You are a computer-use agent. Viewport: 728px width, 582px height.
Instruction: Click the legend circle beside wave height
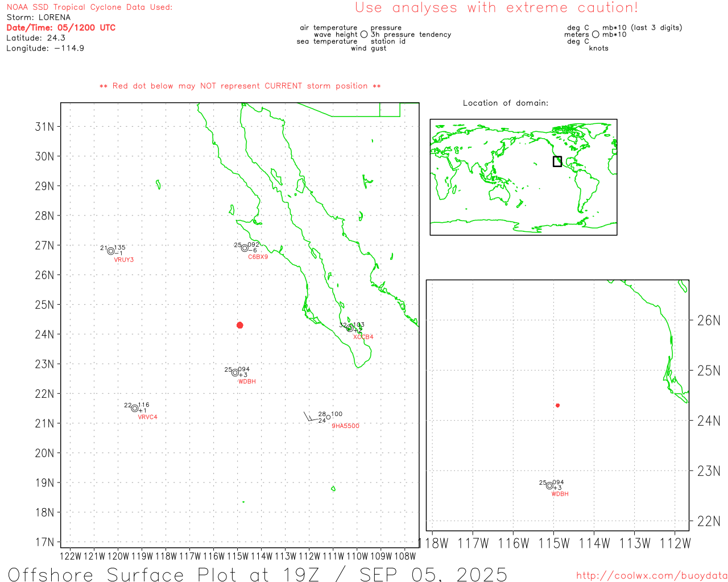point(364,35)
